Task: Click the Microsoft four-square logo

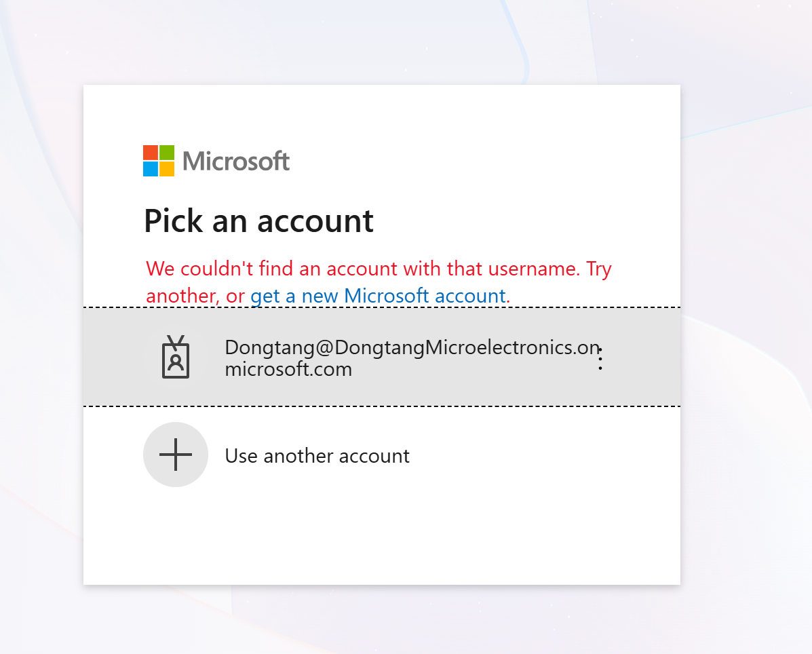Action: 159,161
